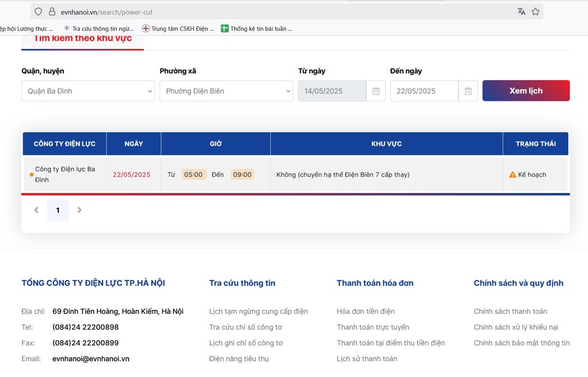Click the padlock site security icon
The width and height of the screenshot is (588, 377).
pyautogui.click(x=52, y=11)
